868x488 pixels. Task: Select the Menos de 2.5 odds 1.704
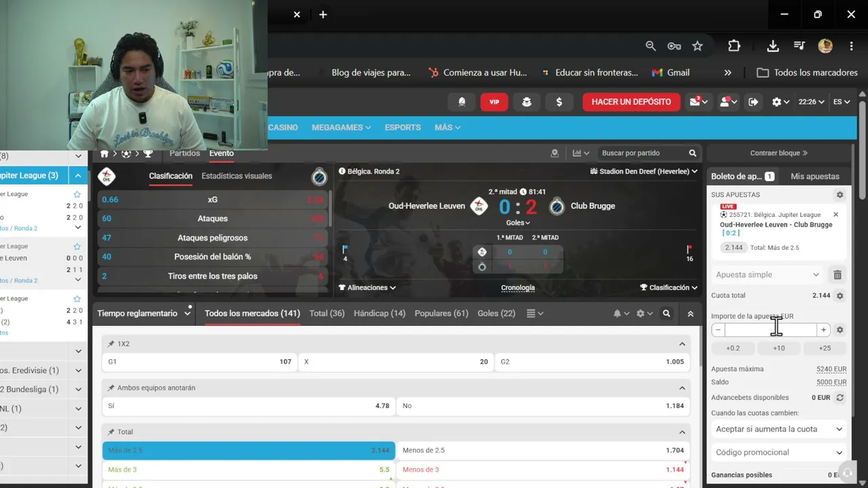pos(543,450)
